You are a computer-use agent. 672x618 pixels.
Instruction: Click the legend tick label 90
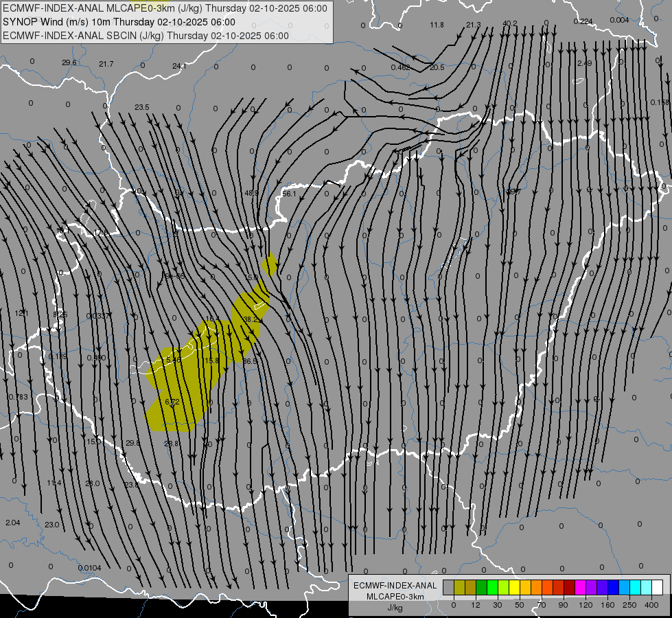[x=563, y=605]
